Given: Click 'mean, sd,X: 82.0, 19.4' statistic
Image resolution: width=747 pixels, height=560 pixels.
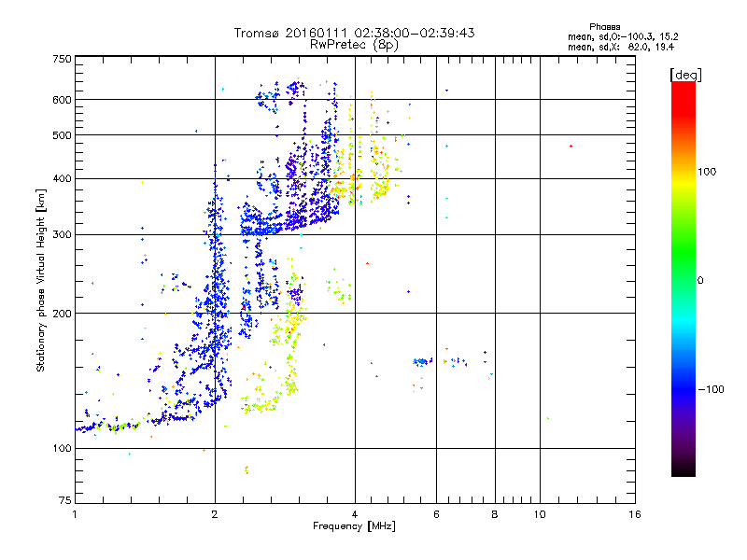Looking at the screenshot, I should (x=621, y=48).
